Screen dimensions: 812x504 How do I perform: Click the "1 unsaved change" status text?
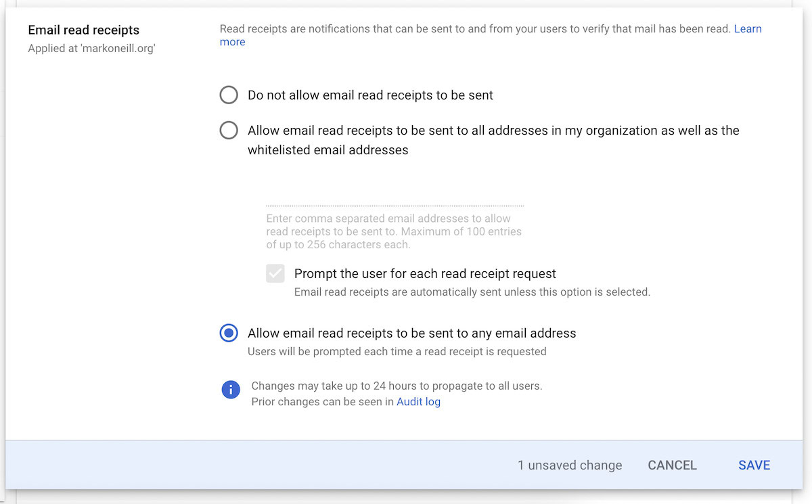570,465
